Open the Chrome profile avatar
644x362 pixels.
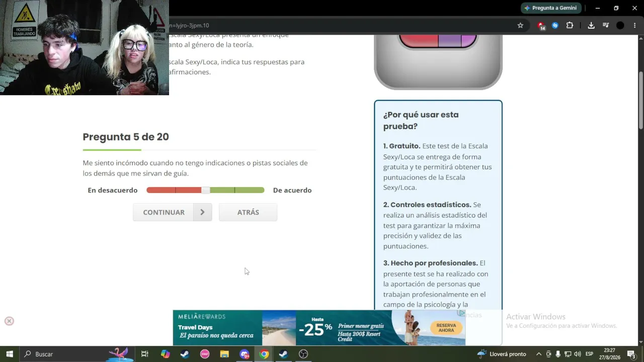point(620,25)
